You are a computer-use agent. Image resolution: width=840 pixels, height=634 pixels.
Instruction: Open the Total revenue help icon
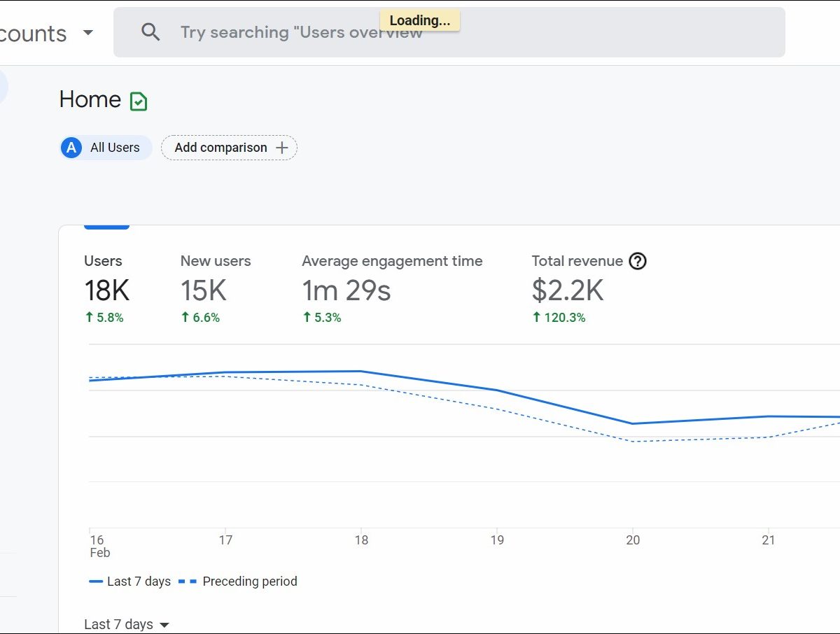tap(637, 261)
